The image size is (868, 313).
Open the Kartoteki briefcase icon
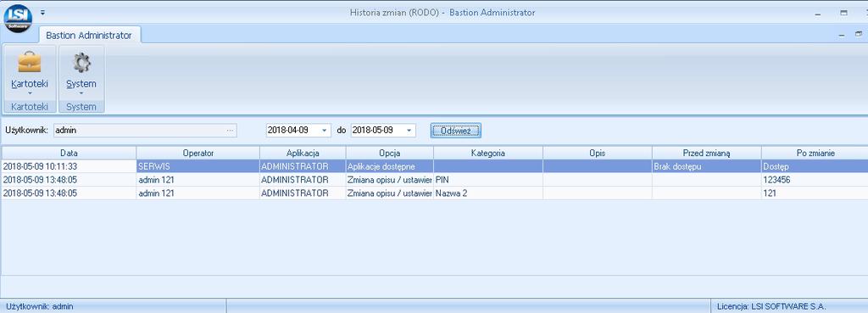(30, 62)
